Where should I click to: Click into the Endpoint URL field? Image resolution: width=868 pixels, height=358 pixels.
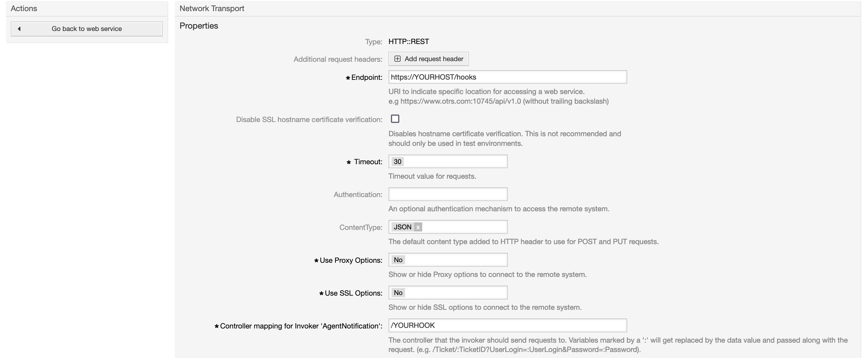[507, 77]
